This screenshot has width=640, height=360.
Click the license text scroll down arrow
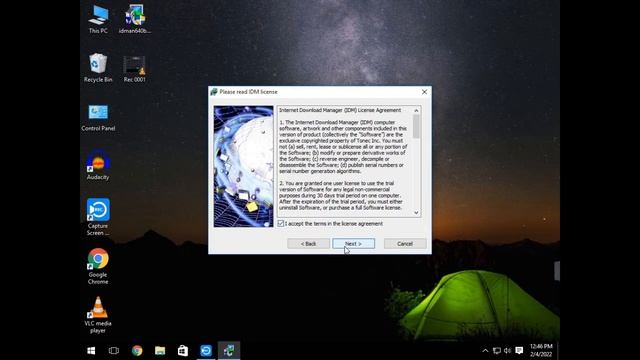coord(416,213)
